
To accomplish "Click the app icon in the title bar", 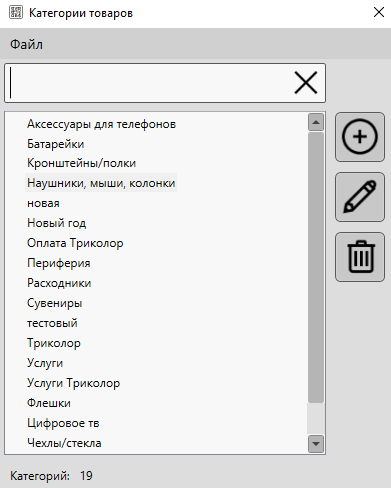I will coord(16,13).
